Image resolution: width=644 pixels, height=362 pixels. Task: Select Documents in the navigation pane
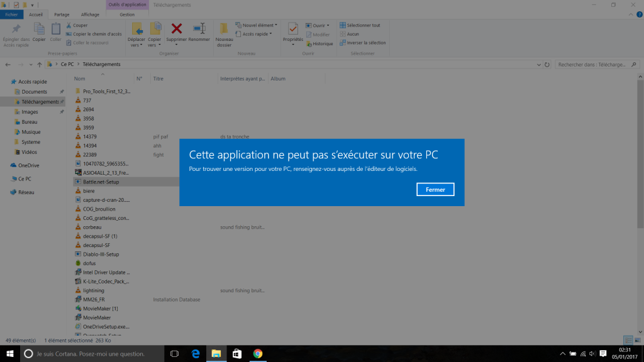tap(34, 92)
